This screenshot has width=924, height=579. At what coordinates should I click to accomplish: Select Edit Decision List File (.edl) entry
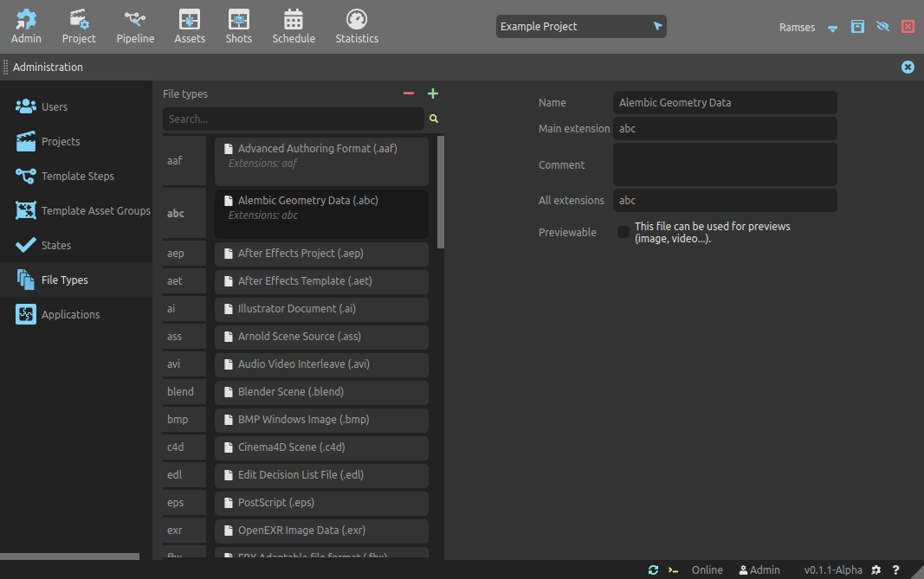pyautogui.click(x=321, y=475)
